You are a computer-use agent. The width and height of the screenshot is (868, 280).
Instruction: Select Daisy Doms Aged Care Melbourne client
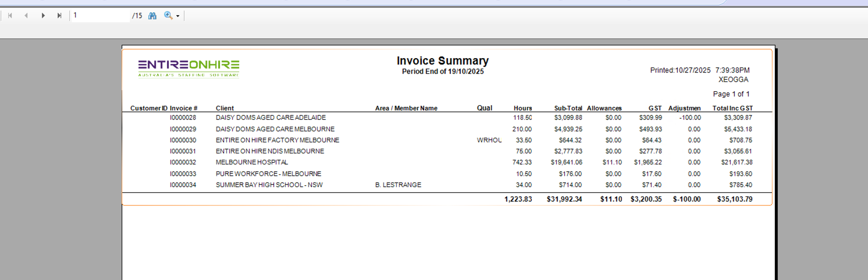pos(275,129)
